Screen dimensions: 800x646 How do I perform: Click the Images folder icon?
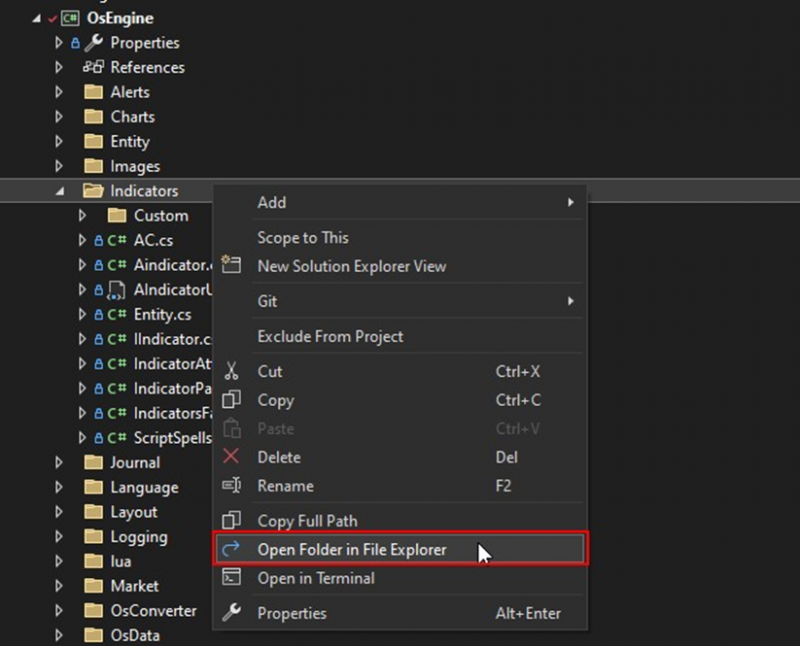[x=93, y=166]
